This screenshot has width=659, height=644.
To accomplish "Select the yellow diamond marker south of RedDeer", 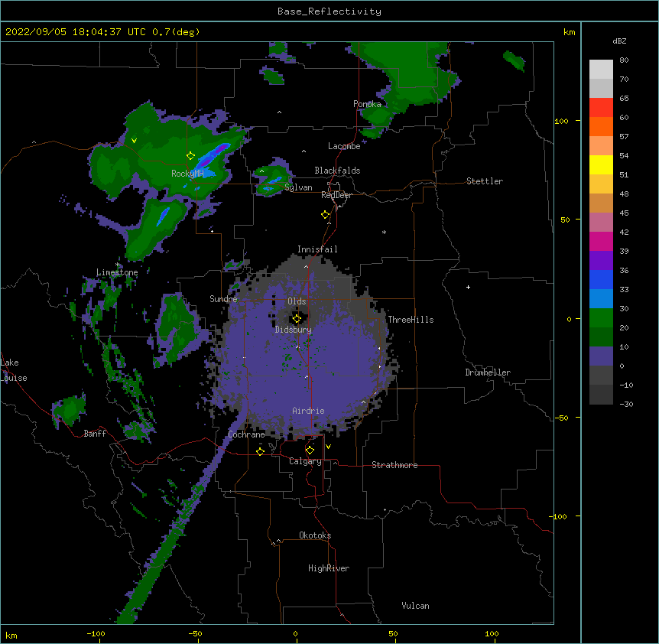I will (326, 215).
